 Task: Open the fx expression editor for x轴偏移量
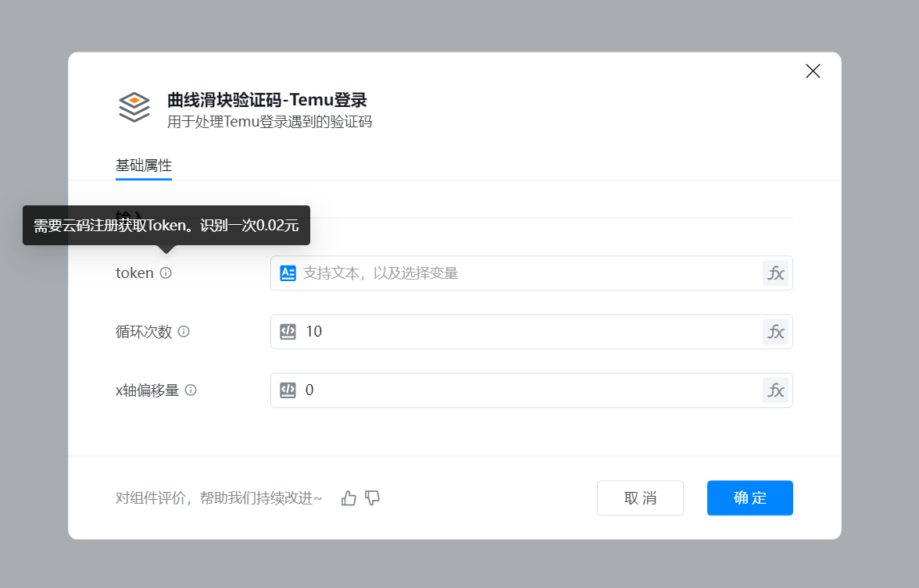click(775, 390)
